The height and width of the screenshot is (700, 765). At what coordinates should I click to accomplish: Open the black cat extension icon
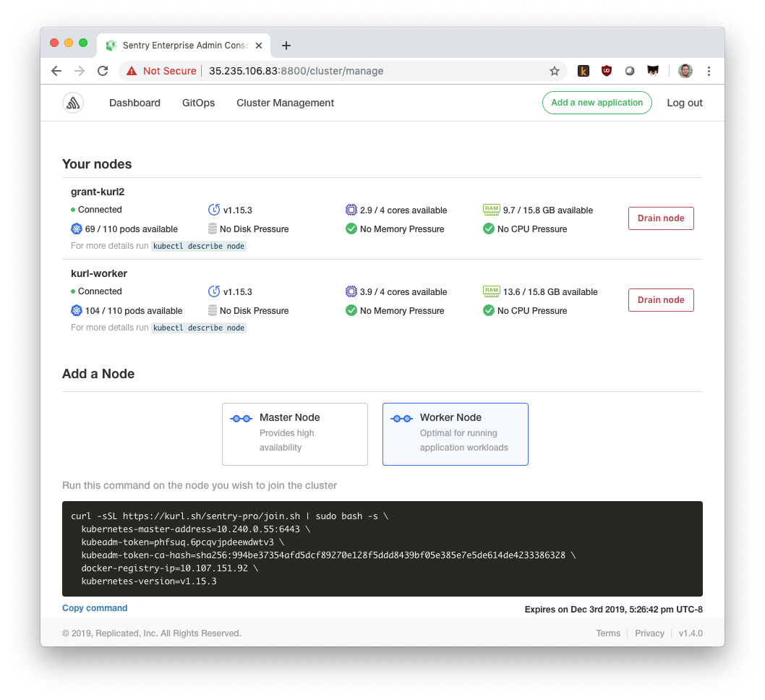pos(653,71)
